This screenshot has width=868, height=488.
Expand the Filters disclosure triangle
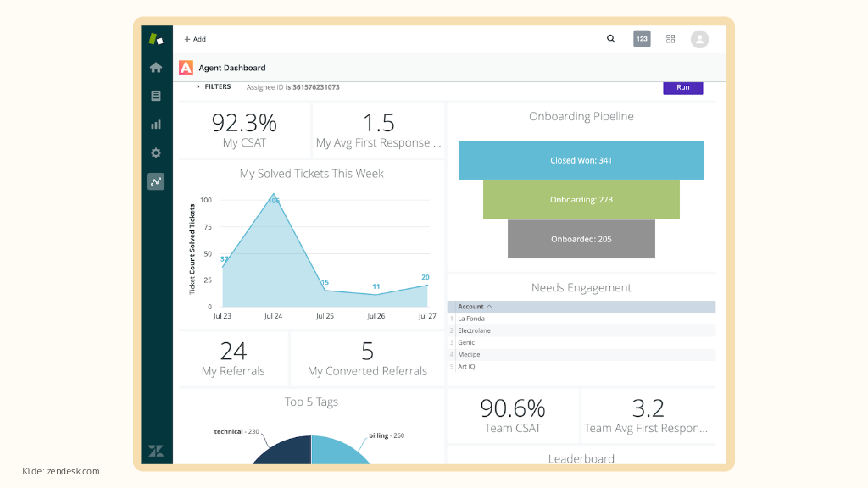point(198,87)
